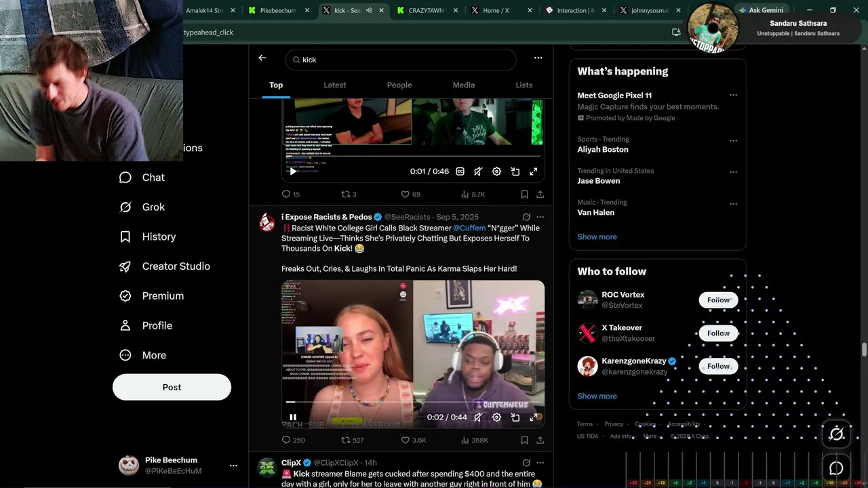Switch to the Lists search tab
The image size is (868, 488).
(524, 85)
